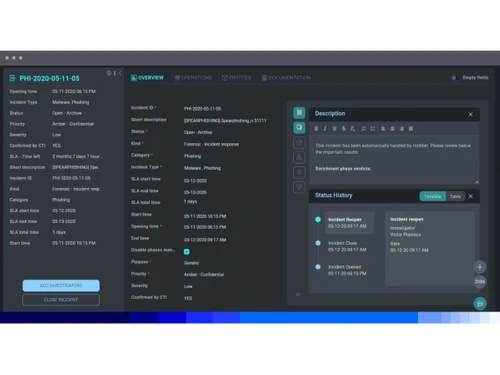500x375 pixels.
Task: Switch to the Overview tab
Action: pyautogui.click(x=147, y=78)
